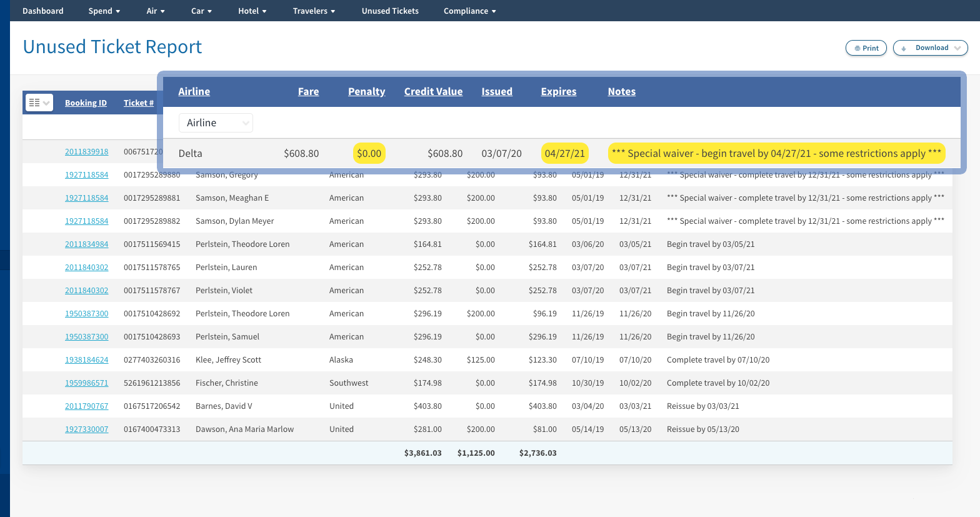Expand the Spend menu
The image size is (980, 517).
click(x=104, y=11)
